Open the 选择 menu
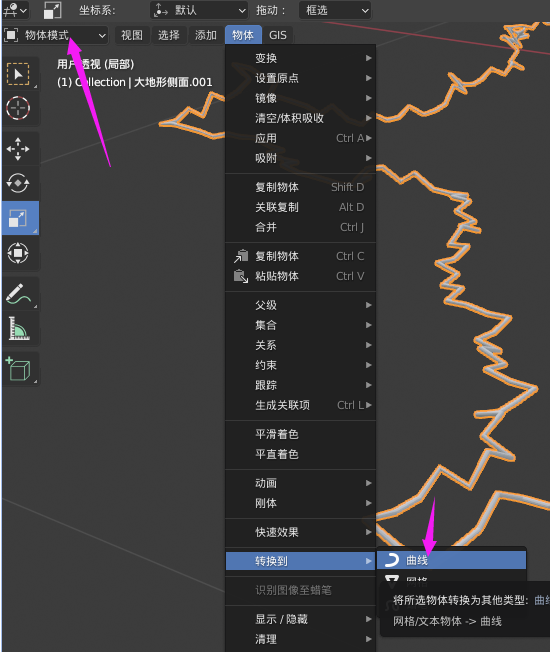Viewport: 550px width, 652px height. click(x=168, y=35)
